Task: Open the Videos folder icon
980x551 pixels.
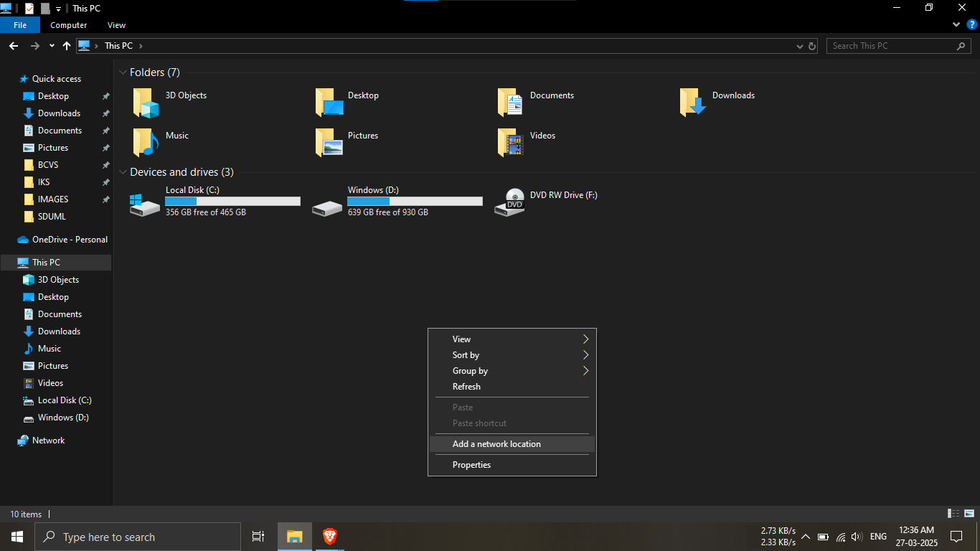Action: 510,143
